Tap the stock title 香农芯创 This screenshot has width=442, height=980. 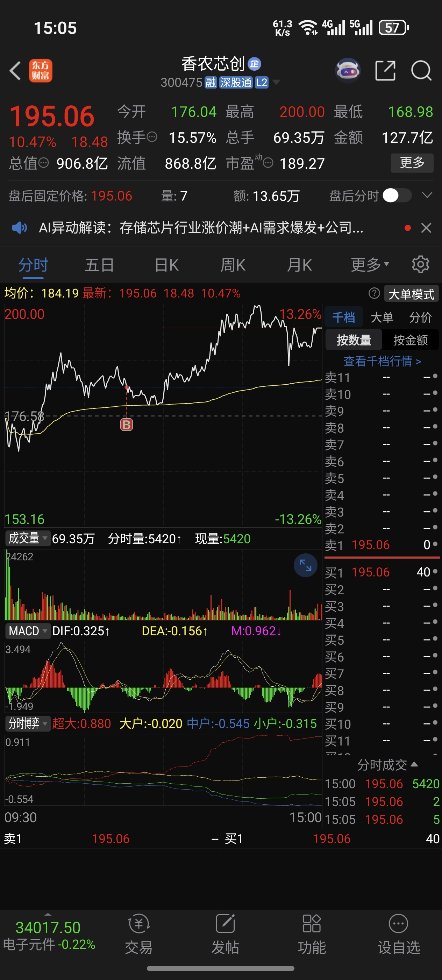coord(213,64)
